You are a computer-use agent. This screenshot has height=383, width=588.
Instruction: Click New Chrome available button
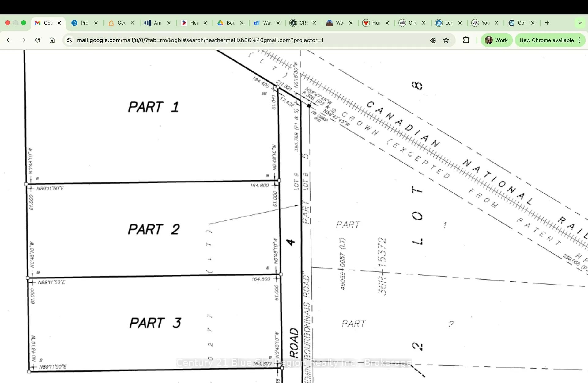click(x=547, y=40)
